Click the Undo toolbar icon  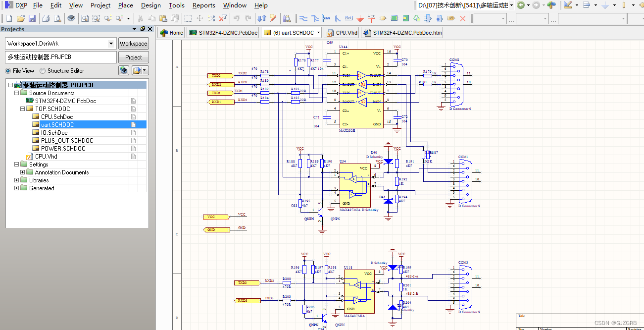coord(237,18)
